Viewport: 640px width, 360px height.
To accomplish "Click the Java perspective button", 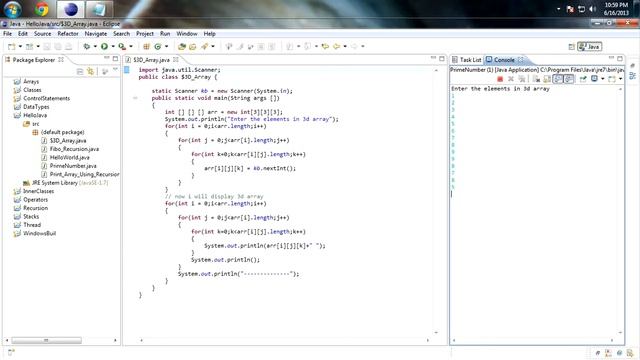I will click(x=589, y=47).
